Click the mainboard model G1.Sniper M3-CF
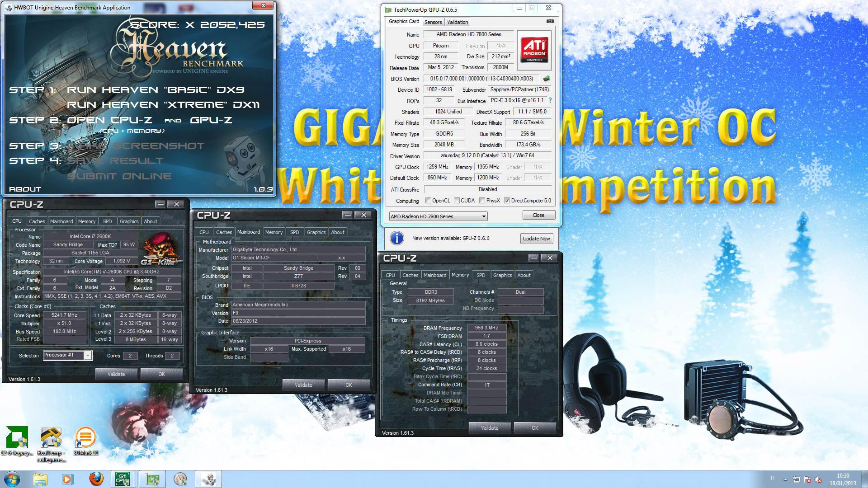This screenshot has width=868, height=488. (x=274, y=258)
